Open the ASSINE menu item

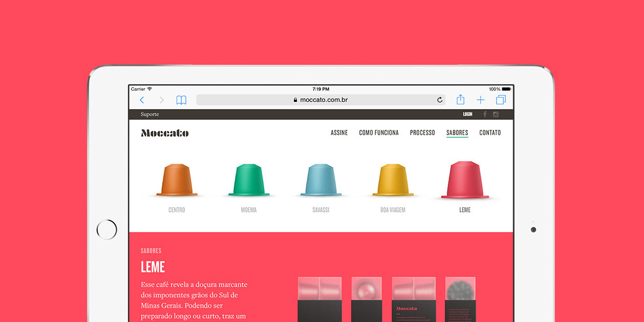coord(339,133)
